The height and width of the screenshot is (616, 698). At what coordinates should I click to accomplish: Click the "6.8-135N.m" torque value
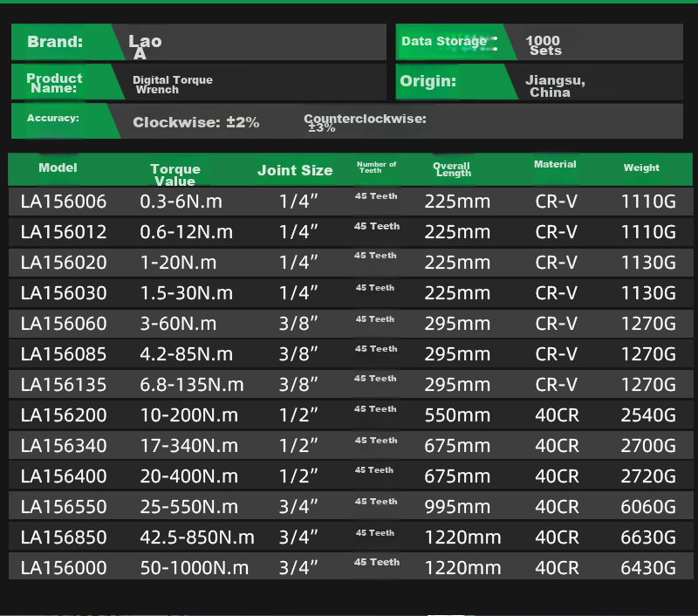[192, 385]
